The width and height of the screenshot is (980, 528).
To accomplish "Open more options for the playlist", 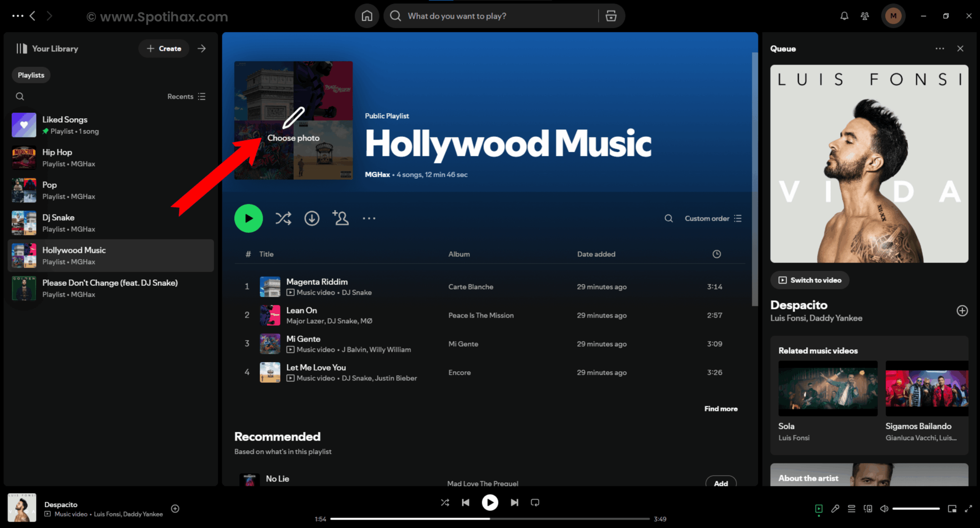I will 369,218.
